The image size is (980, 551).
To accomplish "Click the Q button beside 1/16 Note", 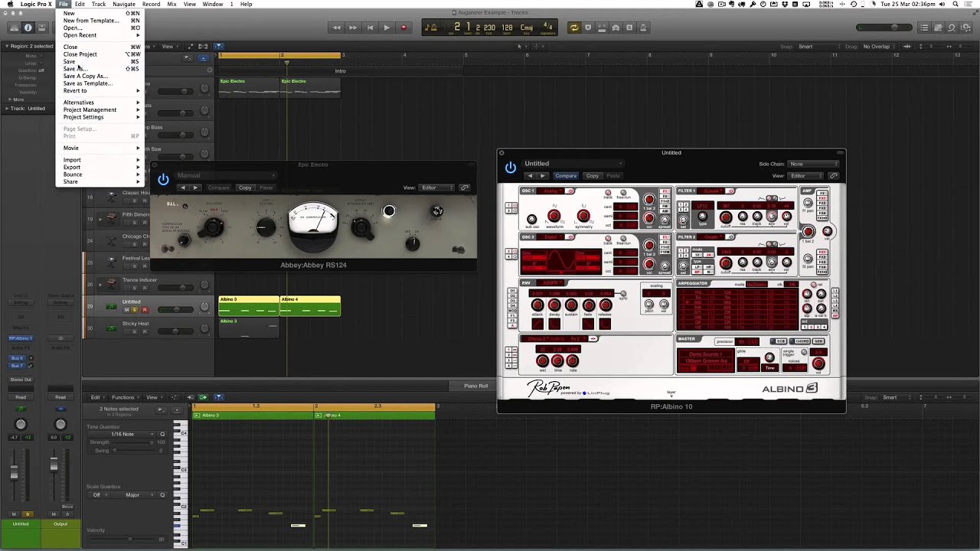I will [x=162, y=434].
